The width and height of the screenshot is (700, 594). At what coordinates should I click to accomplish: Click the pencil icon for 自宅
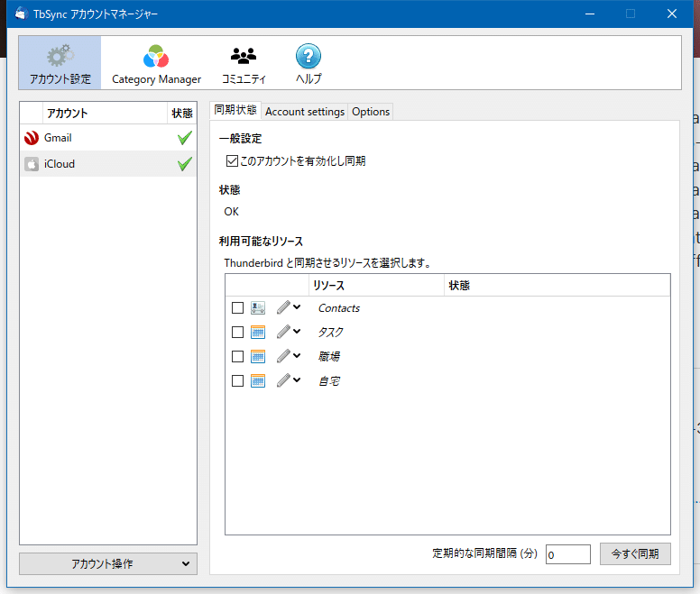pos(283,380)
